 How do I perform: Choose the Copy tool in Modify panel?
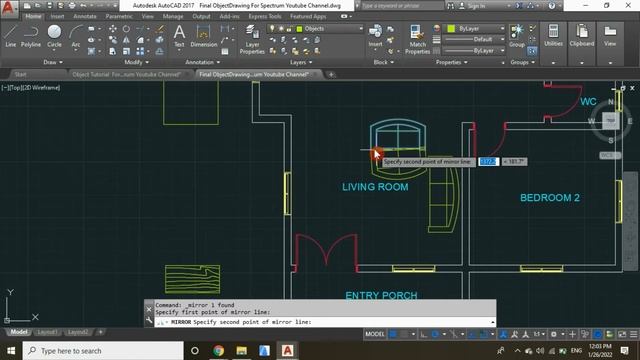[x=113, y=40]
